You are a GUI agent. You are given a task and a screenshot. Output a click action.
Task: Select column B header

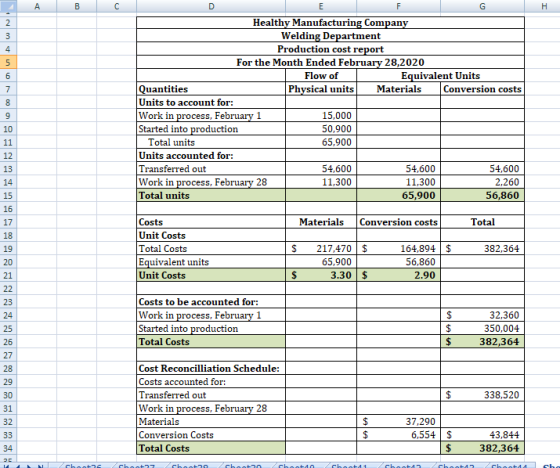coord(76,6)
